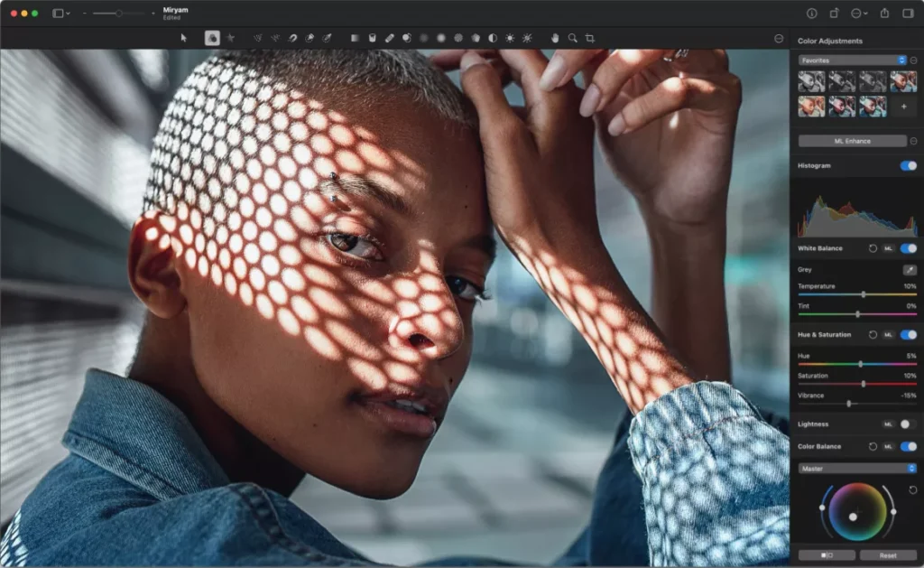
Task: Select the magnifier zoom tool
Action: click(572, 38)
